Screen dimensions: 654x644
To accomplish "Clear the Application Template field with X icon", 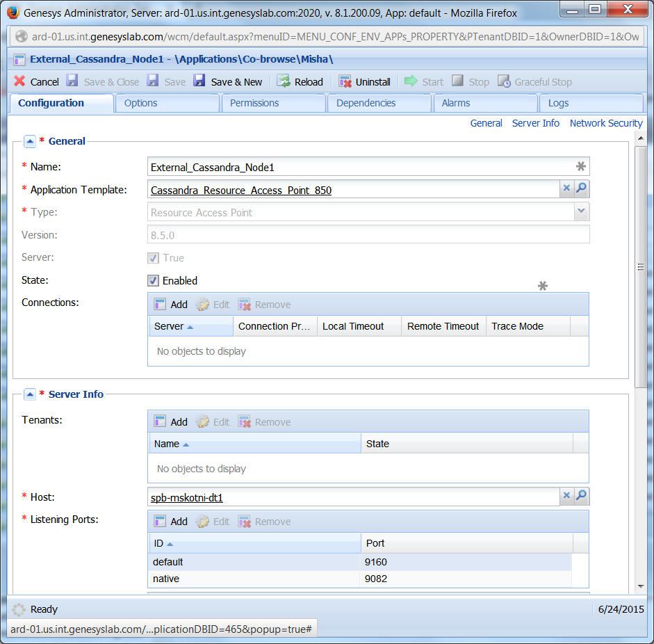I will 566,188.
